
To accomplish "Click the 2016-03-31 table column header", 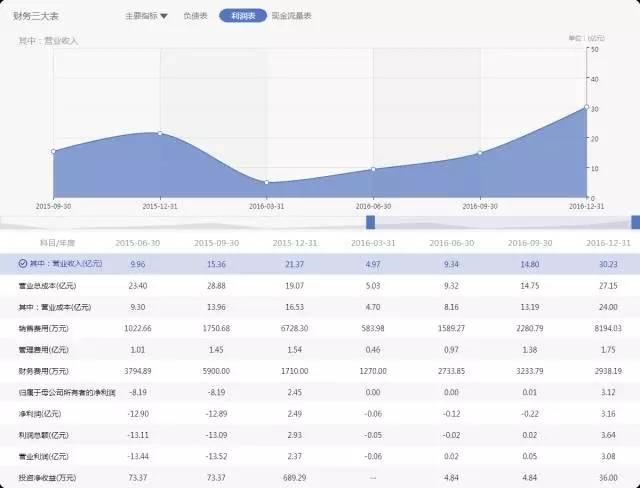I will (x=373, y=243).
